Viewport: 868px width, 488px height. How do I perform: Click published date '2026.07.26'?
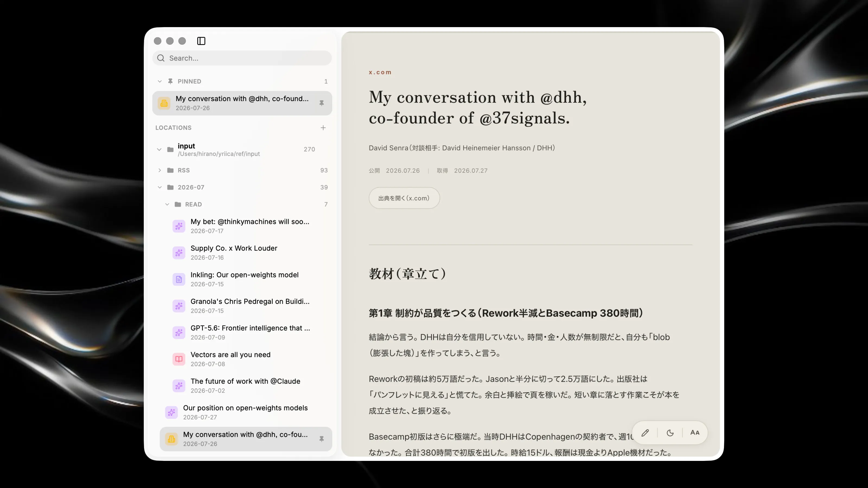click(x=403, y=171)
